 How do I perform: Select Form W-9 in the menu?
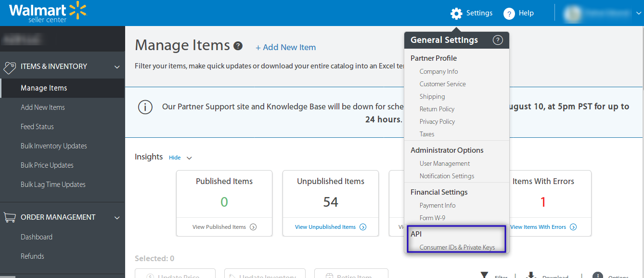(432, 218)
